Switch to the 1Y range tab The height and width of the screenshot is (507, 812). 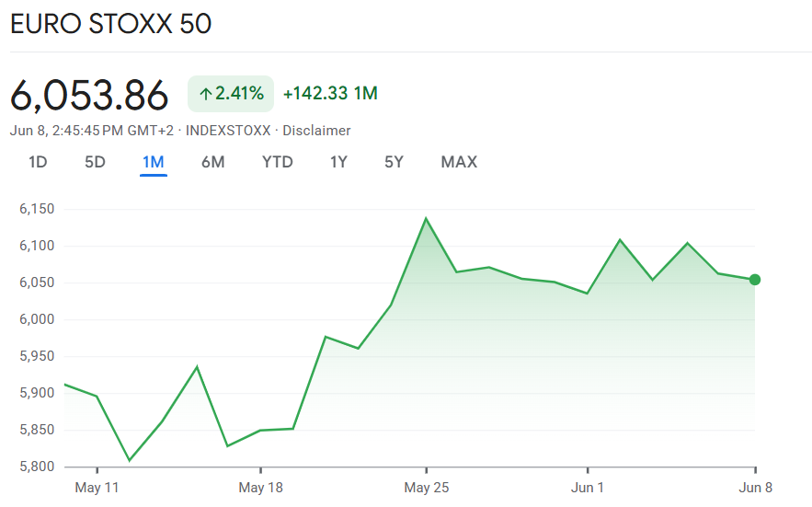pyautogui.click(x=338, y=162)
